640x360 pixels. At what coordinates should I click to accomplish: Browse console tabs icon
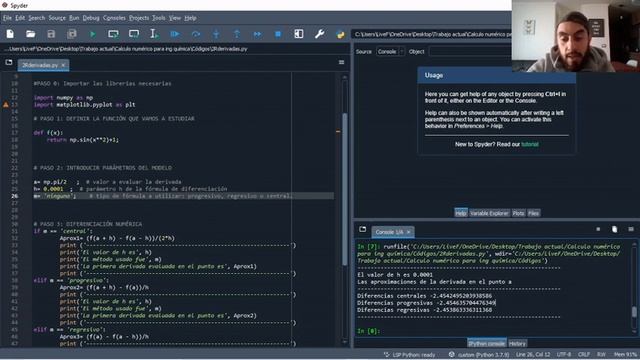[x=362, y=229]
